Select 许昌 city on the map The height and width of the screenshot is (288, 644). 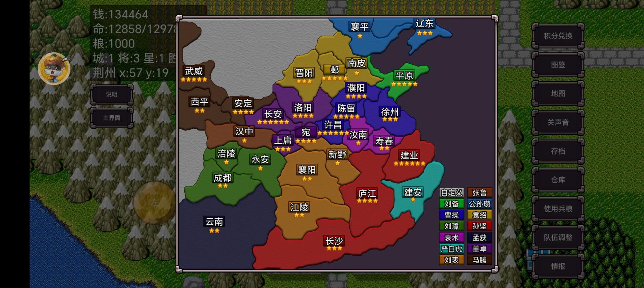click(333, 125)
